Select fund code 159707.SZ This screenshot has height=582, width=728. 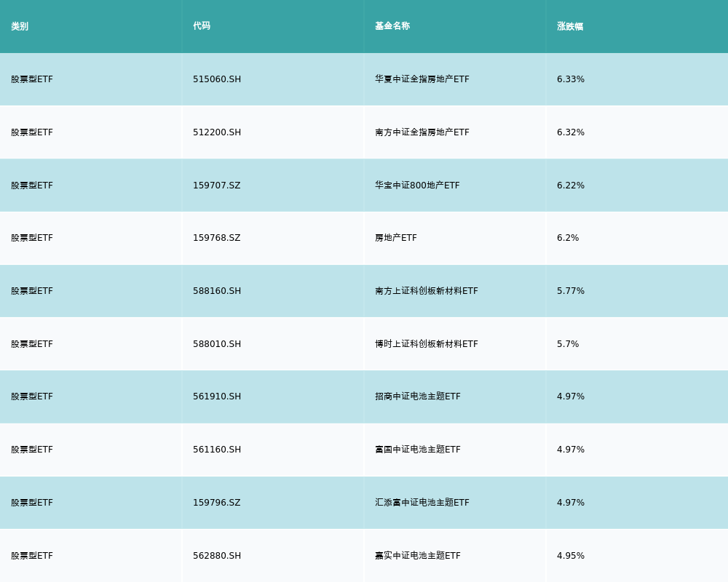click(x=217, y=186)
